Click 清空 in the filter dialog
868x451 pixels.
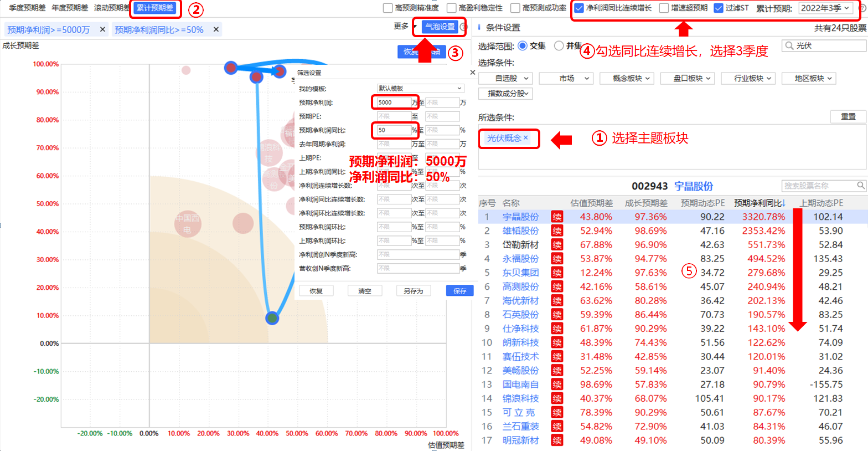point(365,291)
